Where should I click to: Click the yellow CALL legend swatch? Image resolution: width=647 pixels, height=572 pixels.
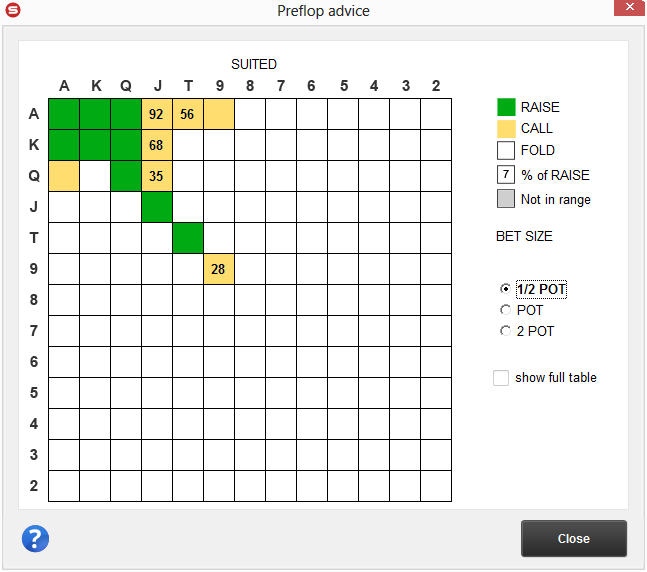506,128
